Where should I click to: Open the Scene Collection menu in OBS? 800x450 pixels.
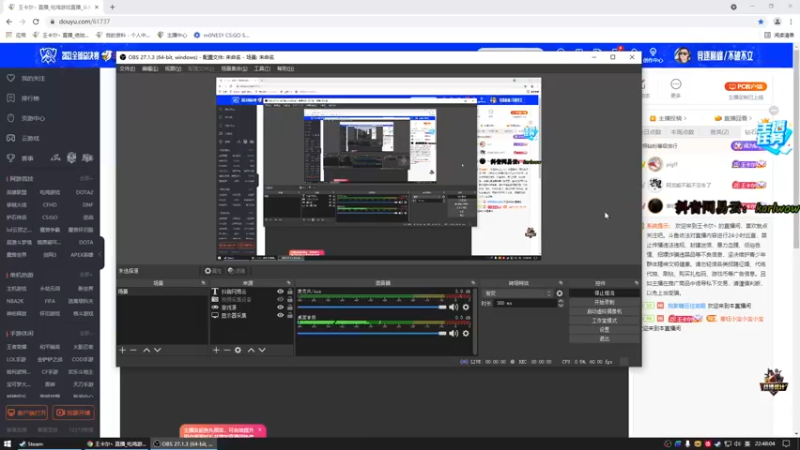234,69
